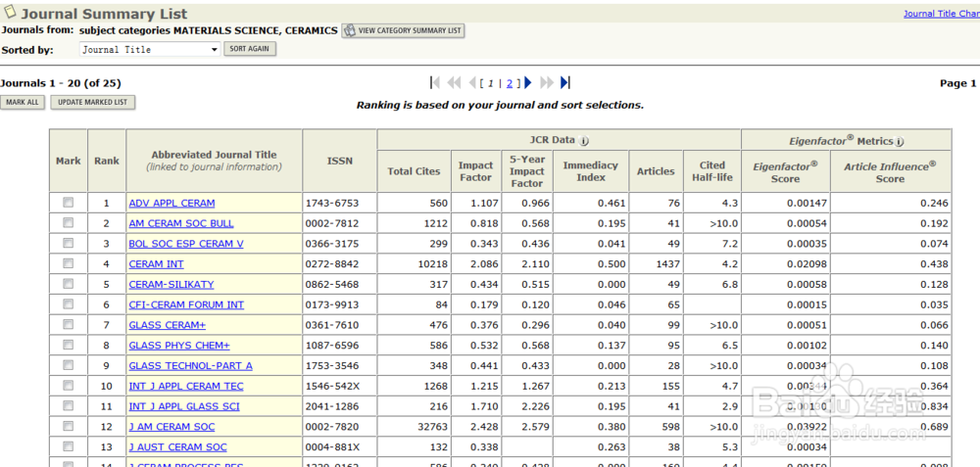Mark the GLASS PHYS CHEM+ checkbox
Viewport: 980px width, 467px height.
pyautogui.click(x=69, y=345)
